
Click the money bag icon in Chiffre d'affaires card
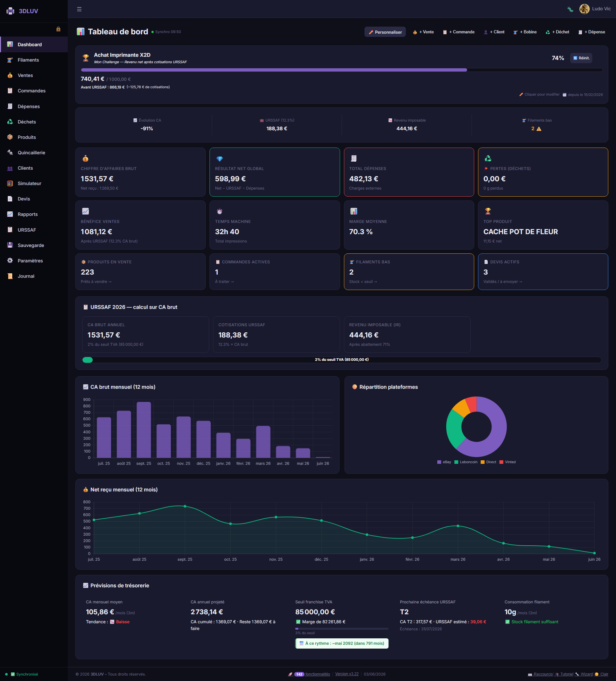coord(85,158)
